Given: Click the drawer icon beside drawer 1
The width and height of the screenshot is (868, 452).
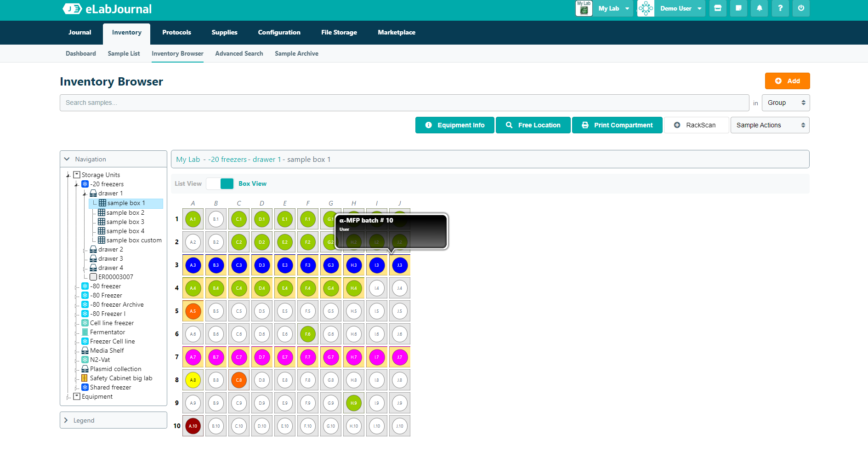Looking at the screenshot, I should (93, 193).
